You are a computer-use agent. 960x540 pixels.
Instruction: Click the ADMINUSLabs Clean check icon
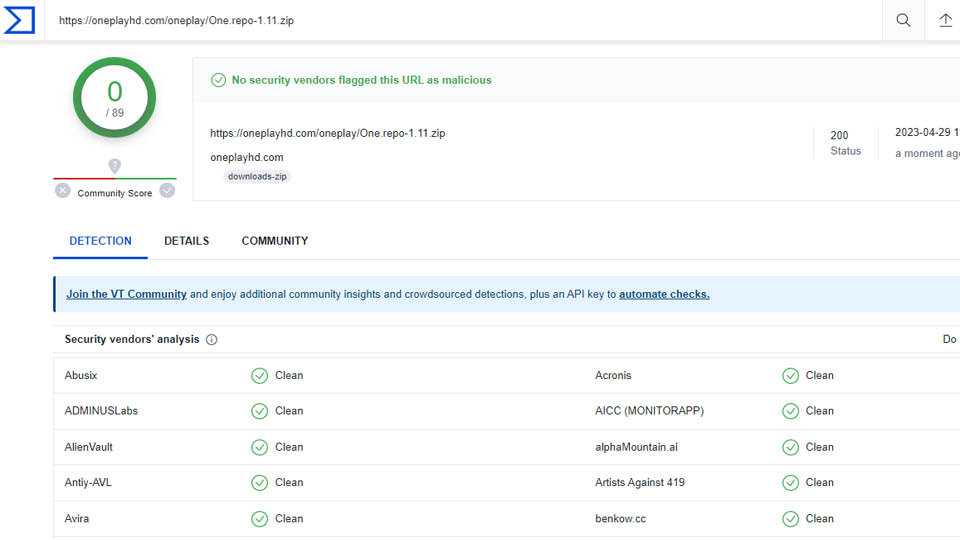260,411
